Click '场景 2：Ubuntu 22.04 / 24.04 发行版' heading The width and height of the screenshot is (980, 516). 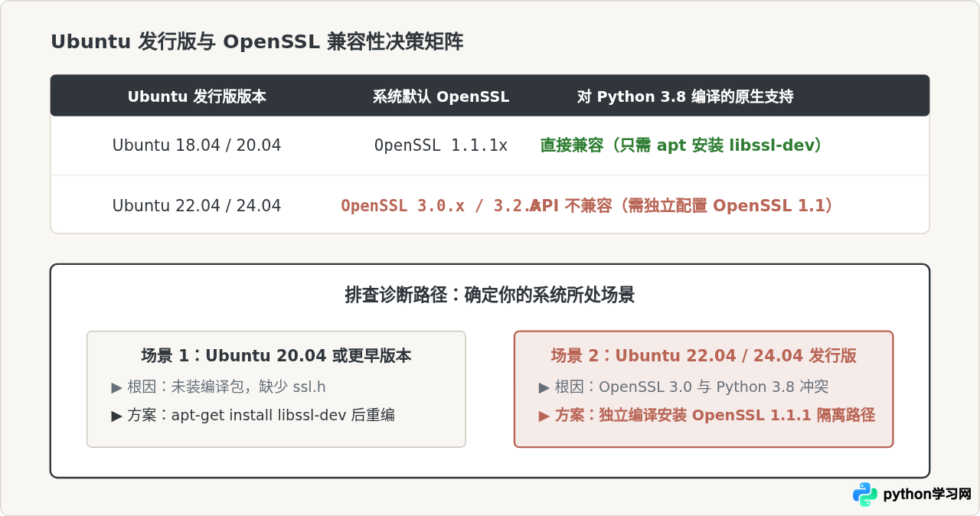pos(704,355)
